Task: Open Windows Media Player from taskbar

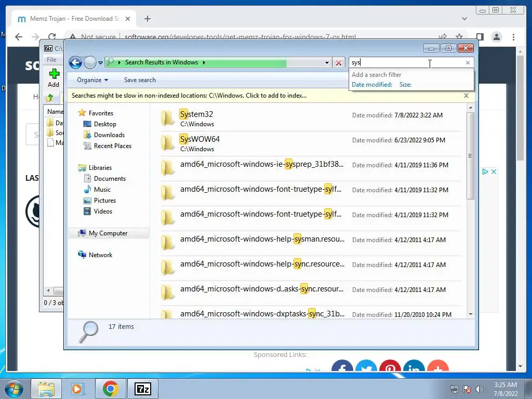Action: pos(77,389)
